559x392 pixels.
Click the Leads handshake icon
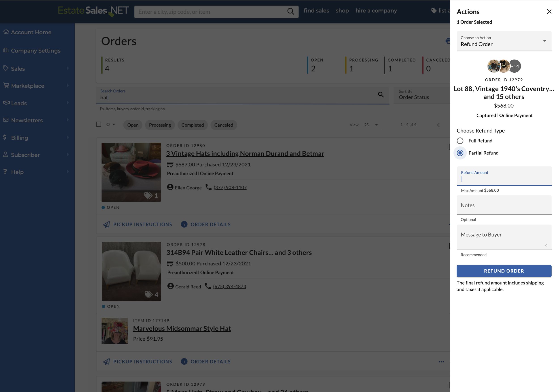(x=6, y=103)
